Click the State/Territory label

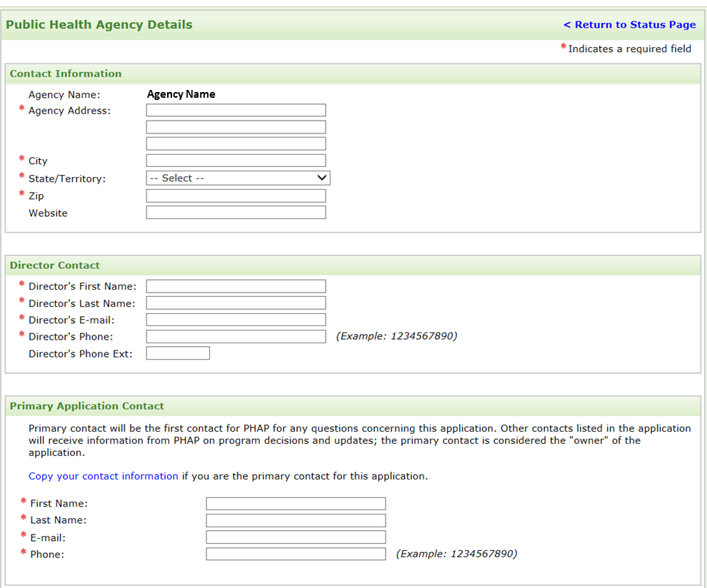pyautogui.click(x=67, y=179)
